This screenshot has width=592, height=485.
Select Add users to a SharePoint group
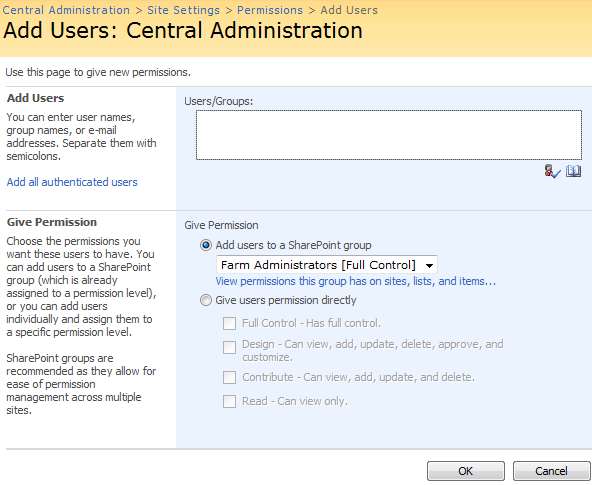(206, 245)
